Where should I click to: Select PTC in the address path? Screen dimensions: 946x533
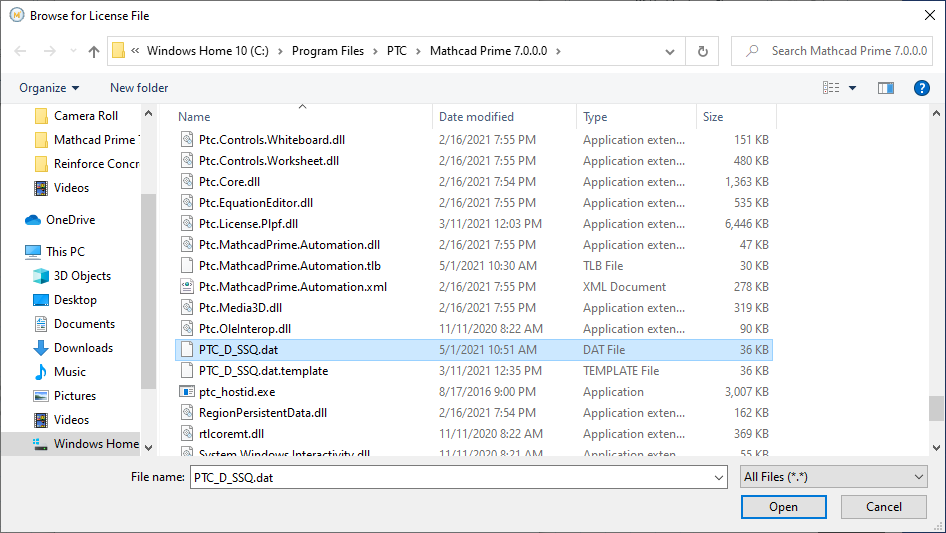(396, 51)
